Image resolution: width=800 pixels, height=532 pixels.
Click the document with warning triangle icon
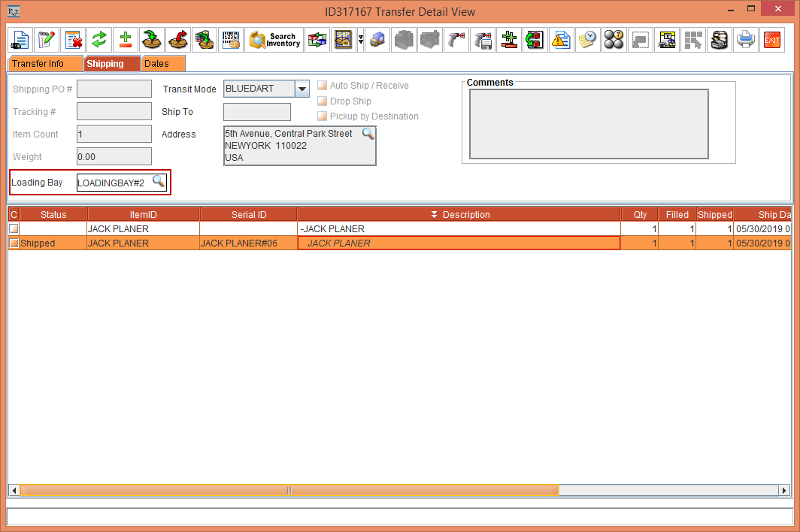pyautogui.click(x=561, y=40)
